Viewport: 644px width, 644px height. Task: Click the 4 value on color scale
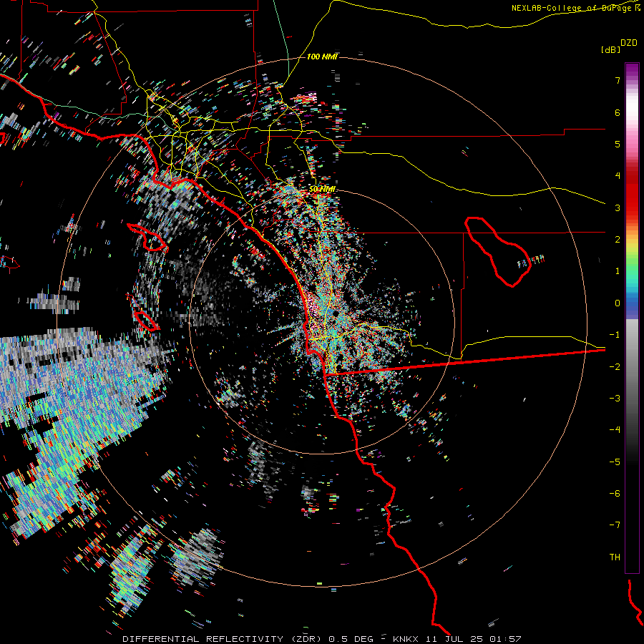click(618, 176)
